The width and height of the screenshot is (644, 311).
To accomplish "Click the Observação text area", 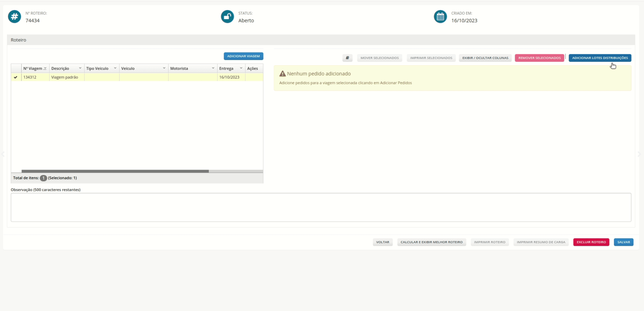I will [321, 207].
